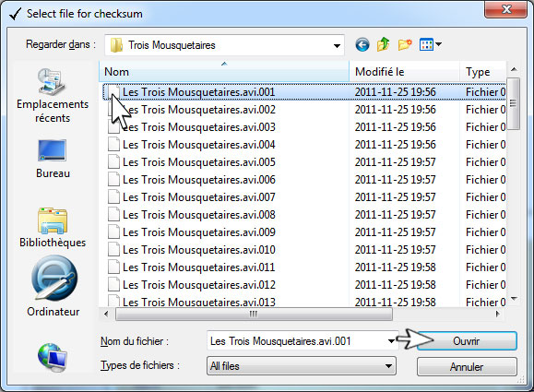Sort files by Modifié le column
Screen dimensions: 534x392
click(x=404, y=72)
